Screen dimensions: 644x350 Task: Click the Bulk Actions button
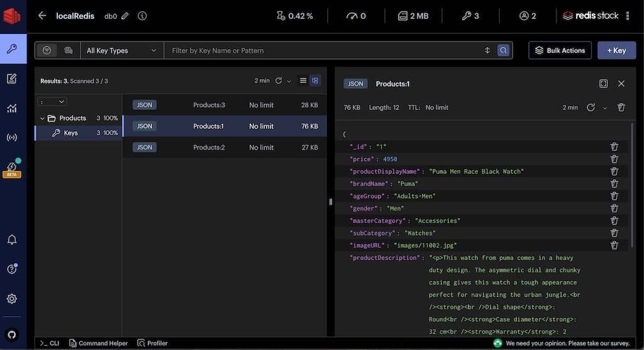click(x=560, y=50)
